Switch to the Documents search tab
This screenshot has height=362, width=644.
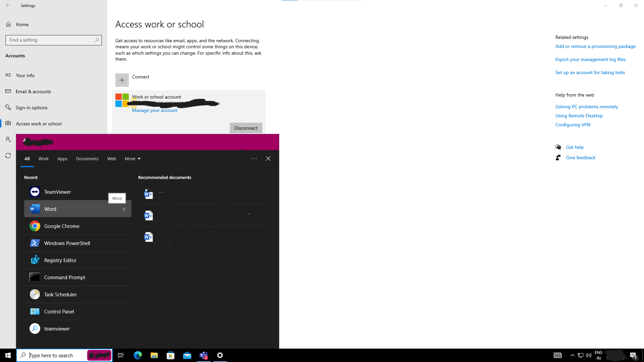pyautogui.click(x=87, y=159)
